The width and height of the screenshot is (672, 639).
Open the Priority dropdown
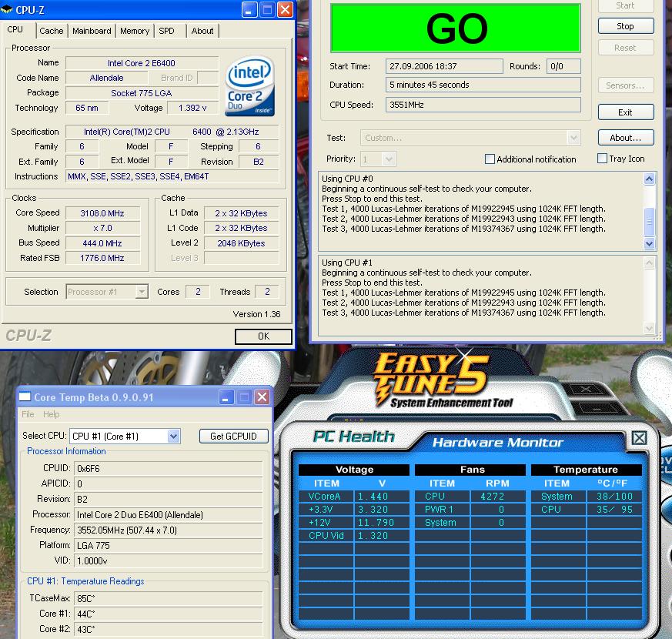(389, 159)
